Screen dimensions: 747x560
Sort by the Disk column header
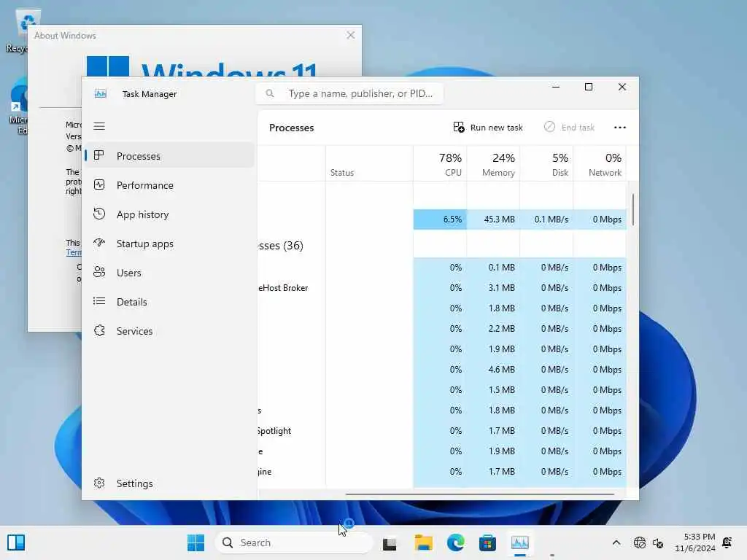(x=546, y=164)
